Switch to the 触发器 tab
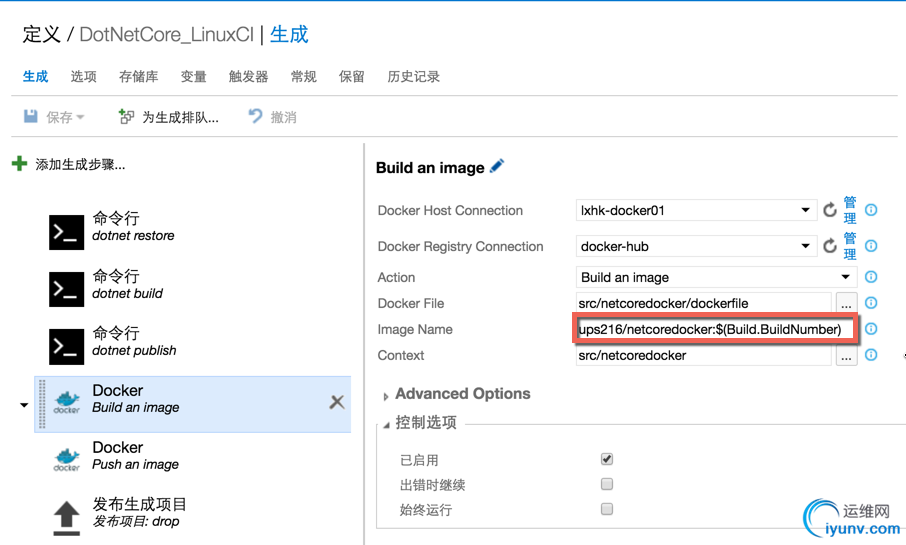The width and height of the screenshot is (906, 545). coord(248,77)
